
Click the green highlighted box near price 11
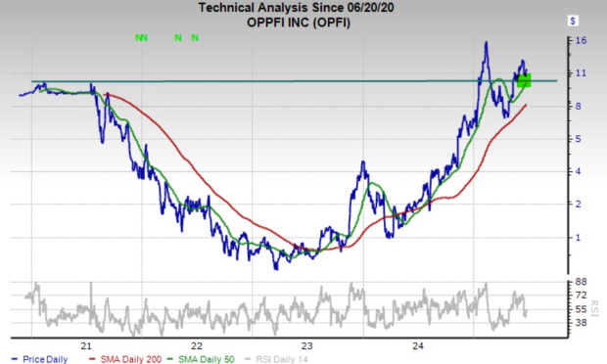(x=524, y=80)
